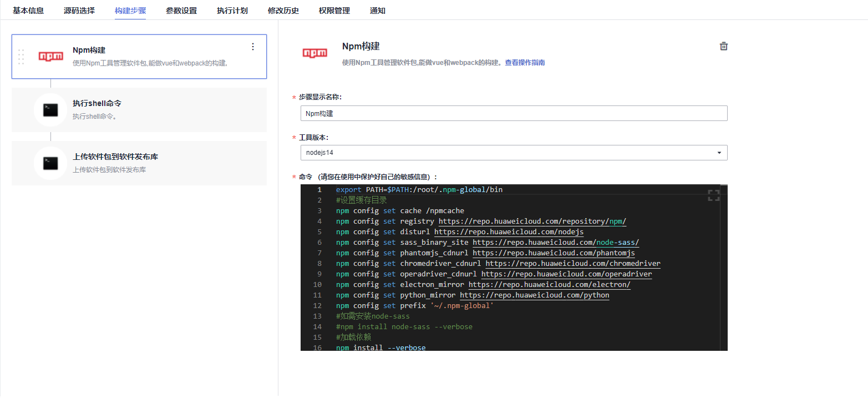Delete the Npm构建 step with trash icon

(723, 47)
